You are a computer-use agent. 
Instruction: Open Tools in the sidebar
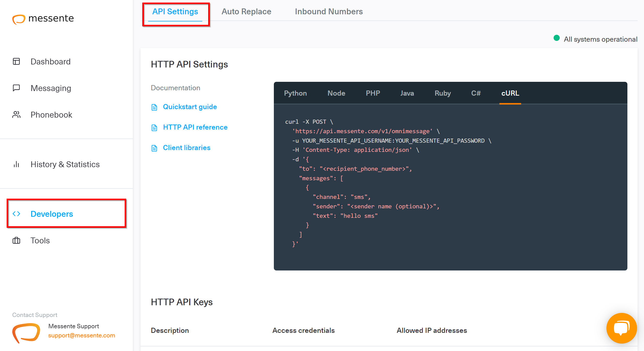pos(40,241)
